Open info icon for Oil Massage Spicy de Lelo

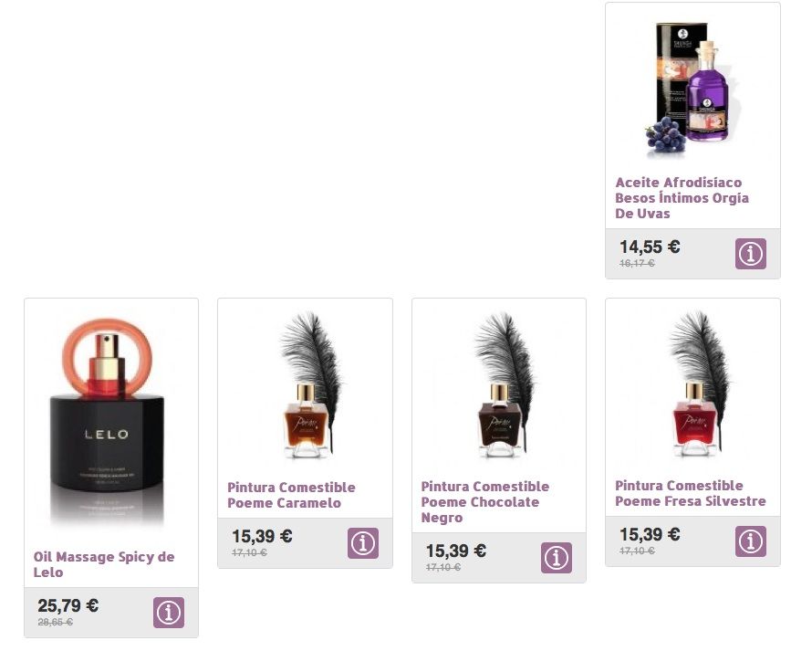point(169,612)
